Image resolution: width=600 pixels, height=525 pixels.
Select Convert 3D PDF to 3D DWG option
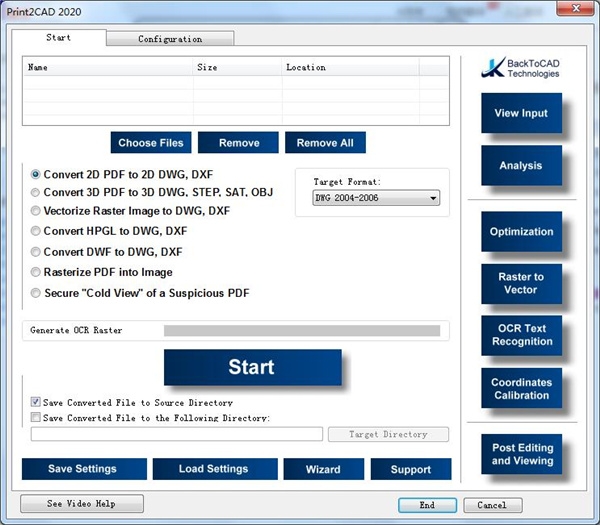37,193
